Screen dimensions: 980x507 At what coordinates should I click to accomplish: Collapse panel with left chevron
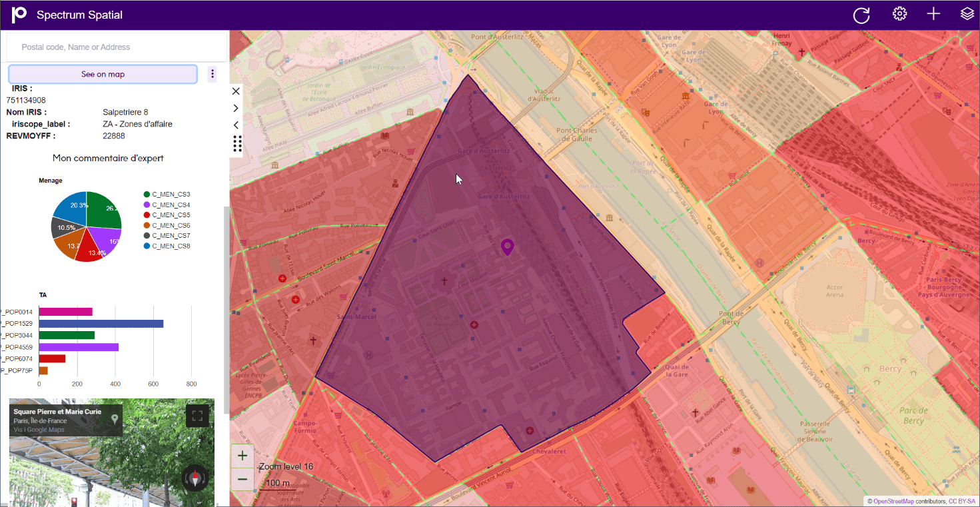coord(236,125)
